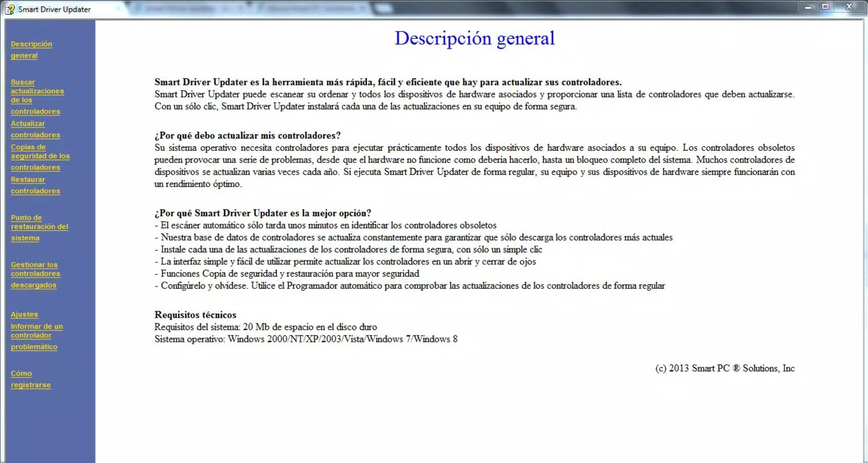Open "Informar de un controlador problemático" link
The width and height of the screenshot is (868, 463).
[37, 336]
